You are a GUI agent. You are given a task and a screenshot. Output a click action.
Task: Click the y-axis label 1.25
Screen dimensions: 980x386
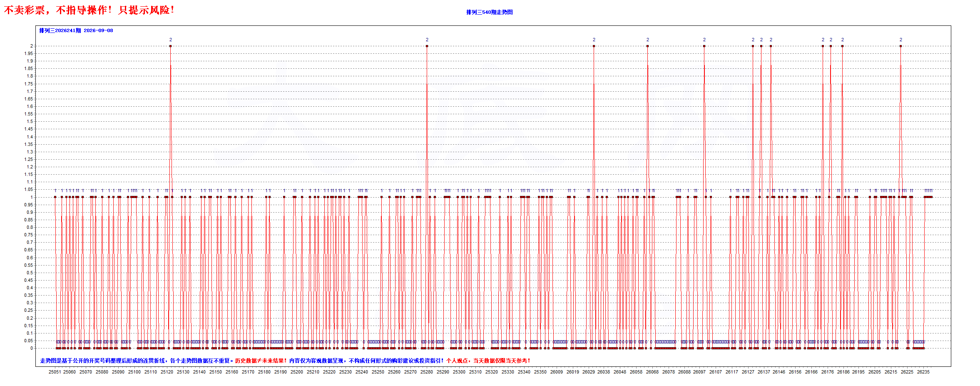[x=28, y=159]
